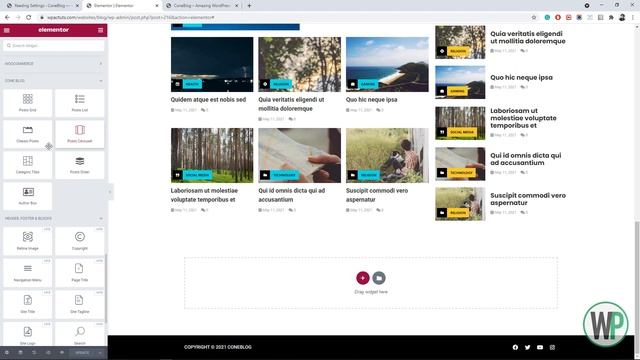Image resolution: width=640 pixels, height=360 pixels.
Task: Select the Posts Carousel widget
Action: tap(80, 134)
